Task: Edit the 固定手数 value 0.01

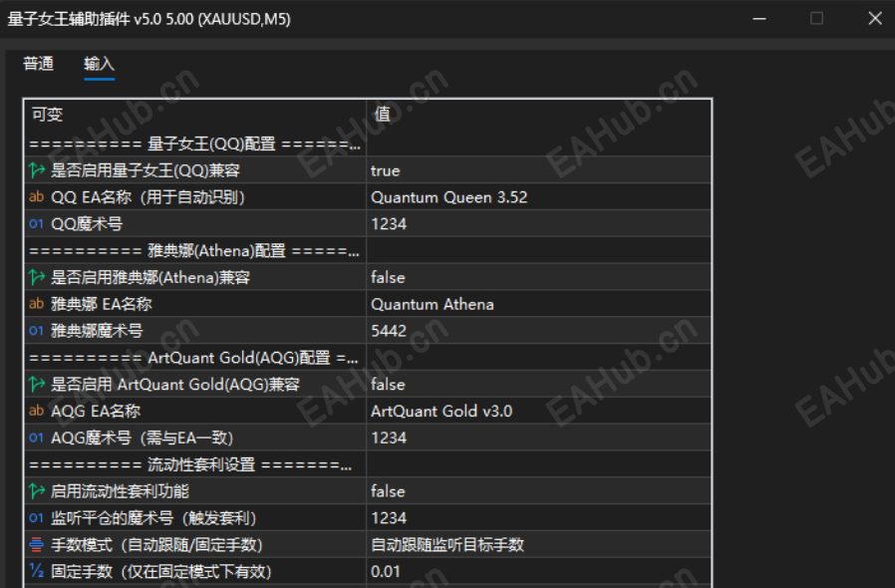Action: click(538, 571)
